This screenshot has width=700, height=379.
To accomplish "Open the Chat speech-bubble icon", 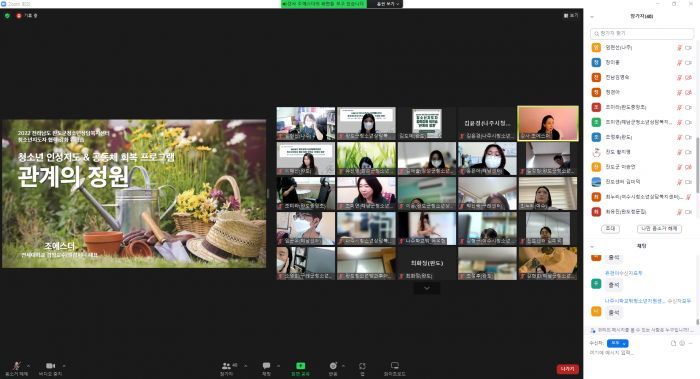I will click(267, 366).
